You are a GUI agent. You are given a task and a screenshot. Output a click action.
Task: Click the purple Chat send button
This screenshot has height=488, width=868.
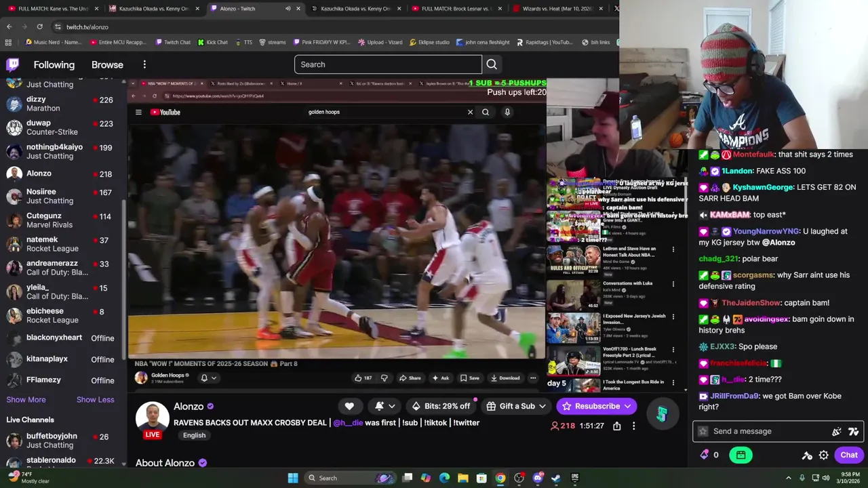coord(849,455)
